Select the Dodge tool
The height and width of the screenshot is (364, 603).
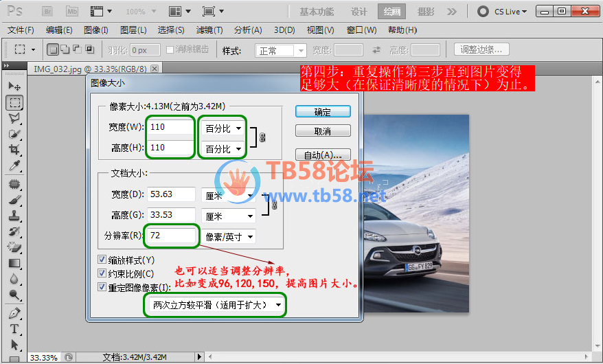(14, 295)
